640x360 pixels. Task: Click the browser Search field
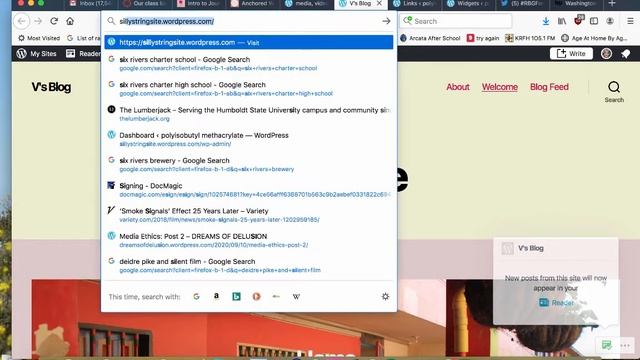(x=456, y=21)
